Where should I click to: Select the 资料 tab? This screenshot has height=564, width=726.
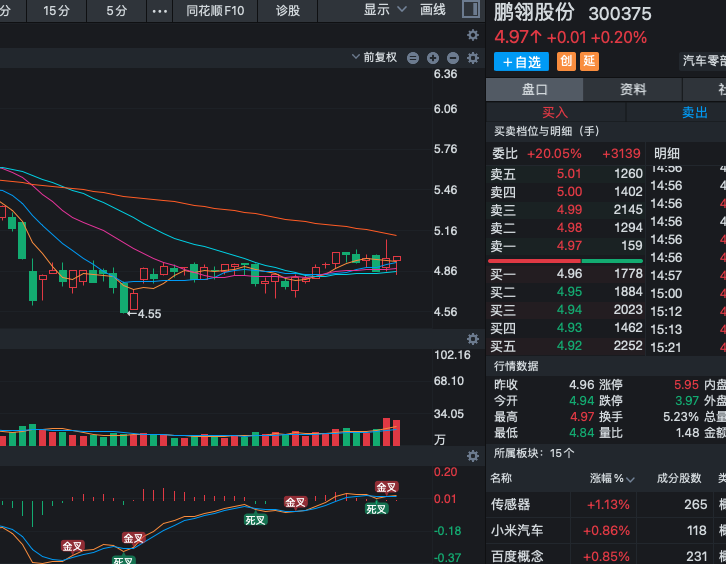coord(632,89)
